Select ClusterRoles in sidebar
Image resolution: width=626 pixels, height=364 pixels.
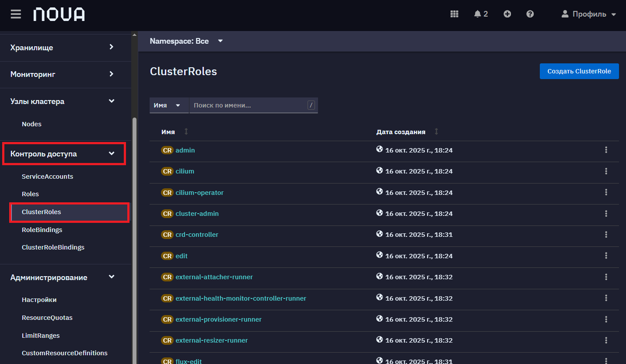coord(70,212)
